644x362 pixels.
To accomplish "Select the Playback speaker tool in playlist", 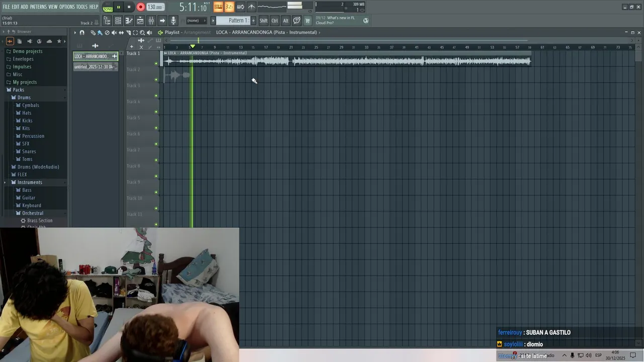I will click(x=149, y=32).
